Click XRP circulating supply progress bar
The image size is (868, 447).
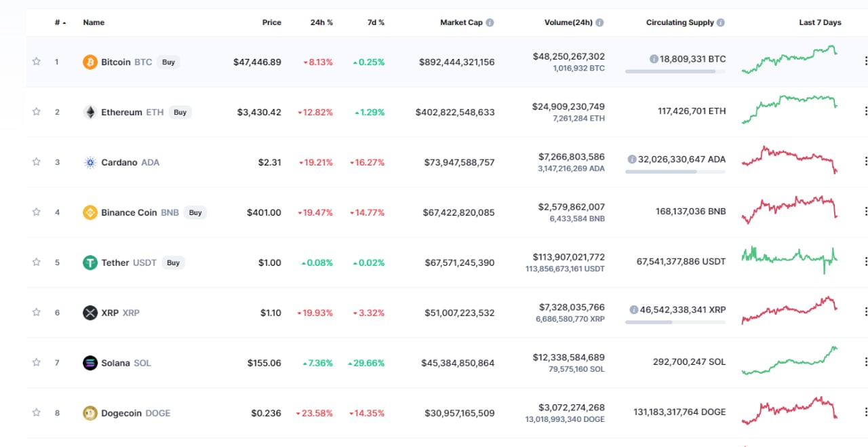675,322
